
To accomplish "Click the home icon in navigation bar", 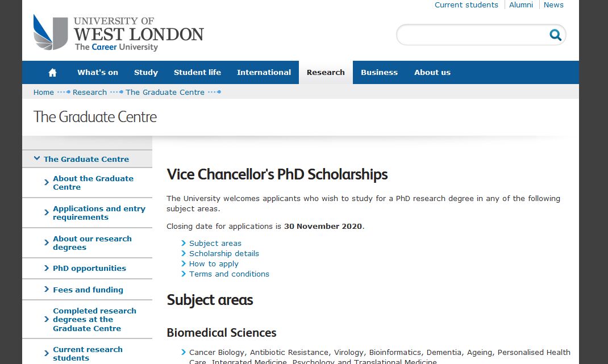I will click(52, 73).
